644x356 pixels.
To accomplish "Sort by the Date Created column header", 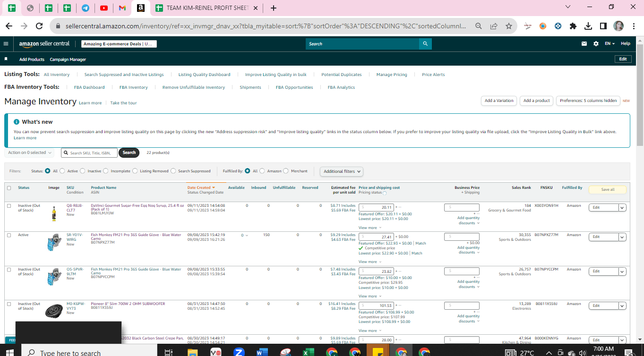I will (201, 187).
